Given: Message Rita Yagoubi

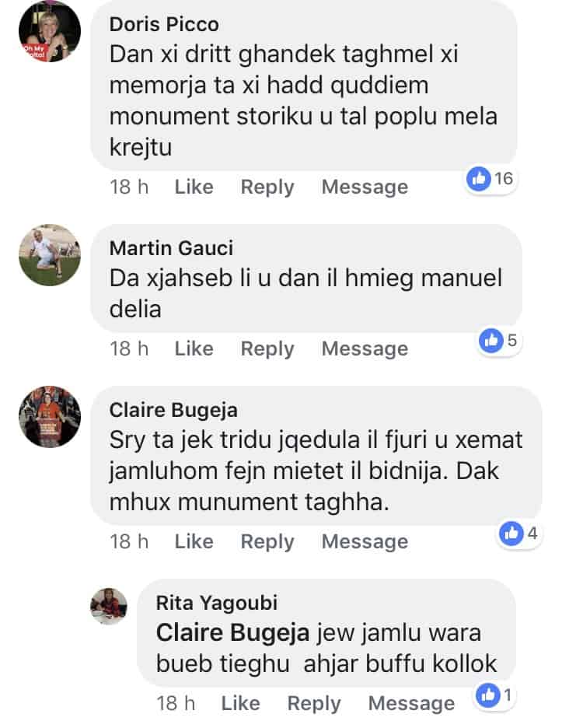Looking at the screenshot, I should 411,703.
